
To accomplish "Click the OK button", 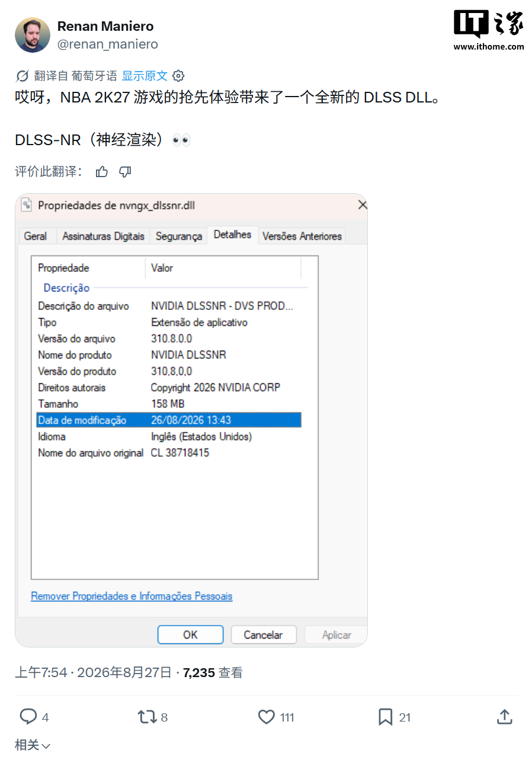I will [x=190, y=634].
